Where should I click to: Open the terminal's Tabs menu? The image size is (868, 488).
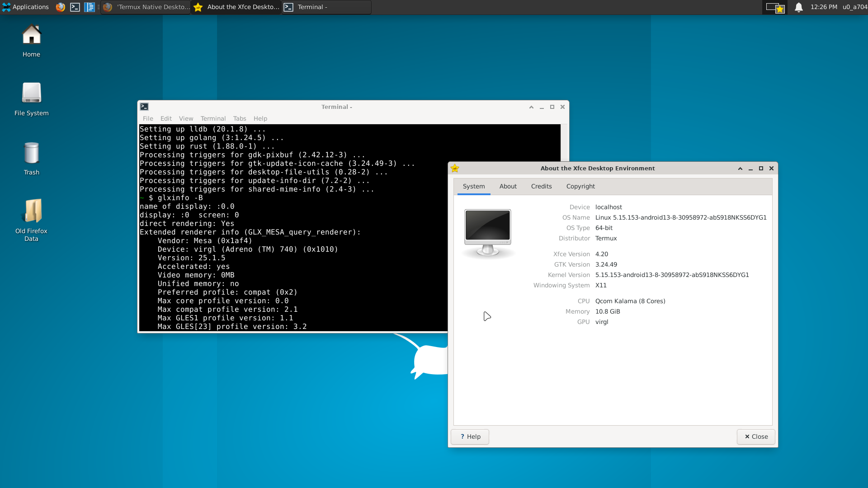click(x=240, y=118)
